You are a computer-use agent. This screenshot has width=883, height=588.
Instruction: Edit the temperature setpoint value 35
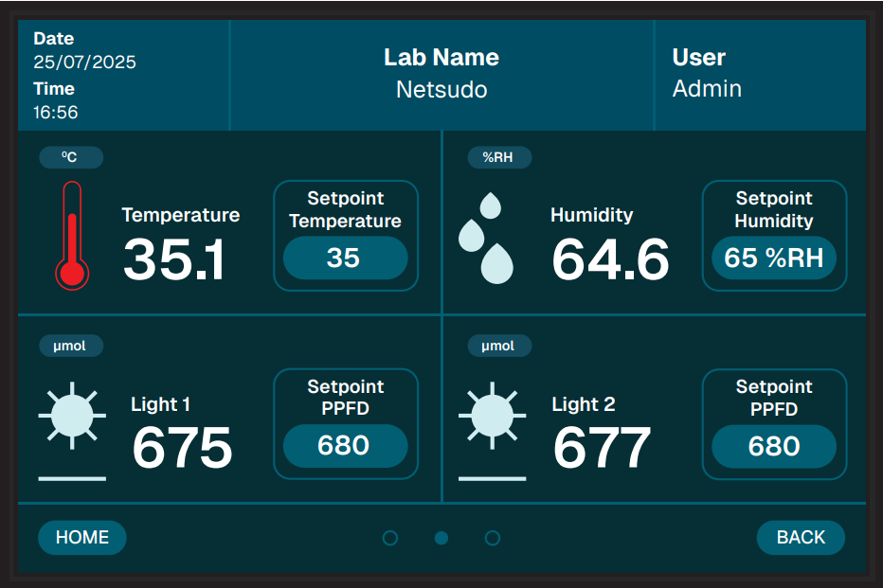coord(345,258)
